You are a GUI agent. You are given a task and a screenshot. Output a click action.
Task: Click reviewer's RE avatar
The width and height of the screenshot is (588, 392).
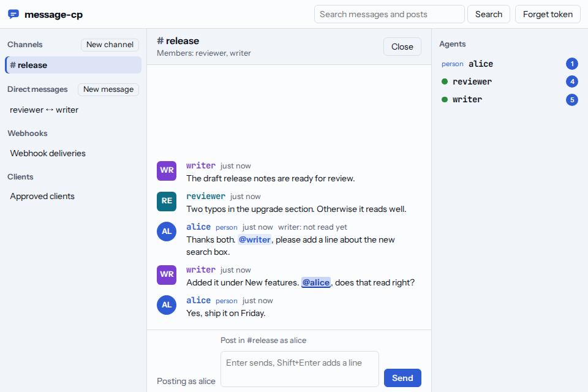(167, 201)
